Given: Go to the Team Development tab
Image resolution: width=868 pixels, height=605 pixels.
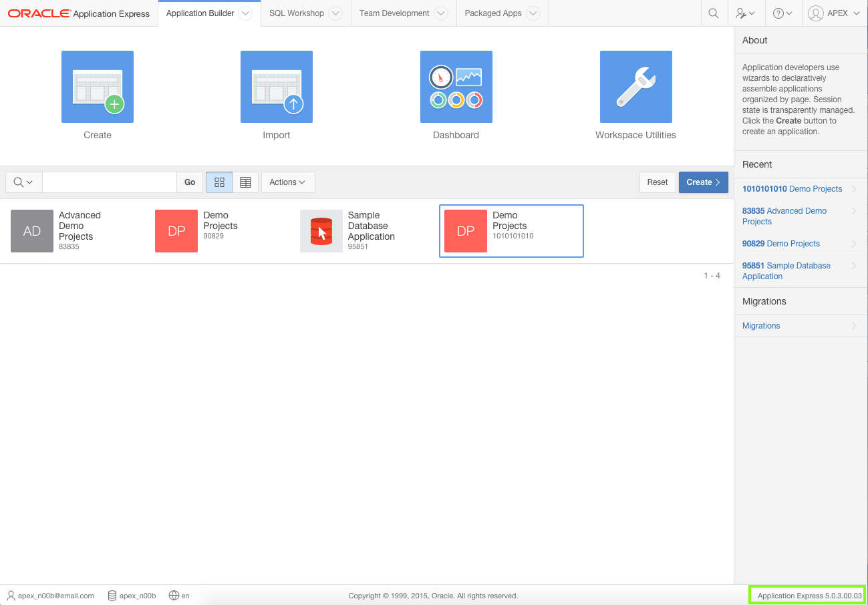Looking at the screenshot, I should 394,13.
